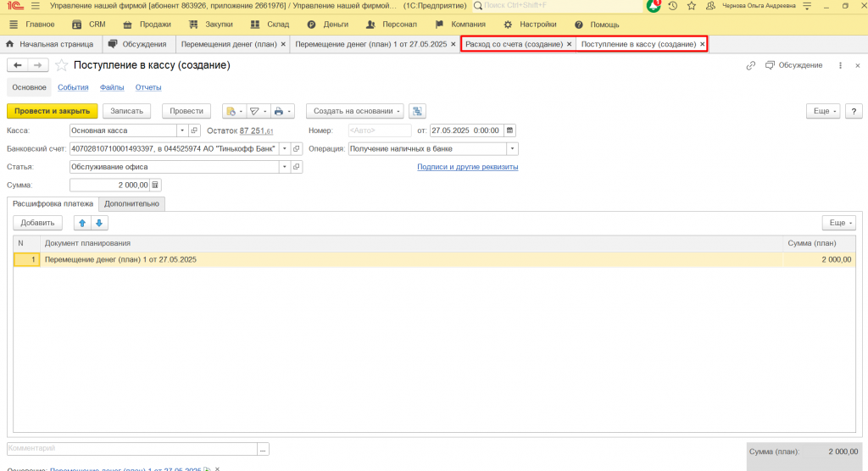Click the Комментарий input field
The image size is (868, 471).
coord(132,449)
